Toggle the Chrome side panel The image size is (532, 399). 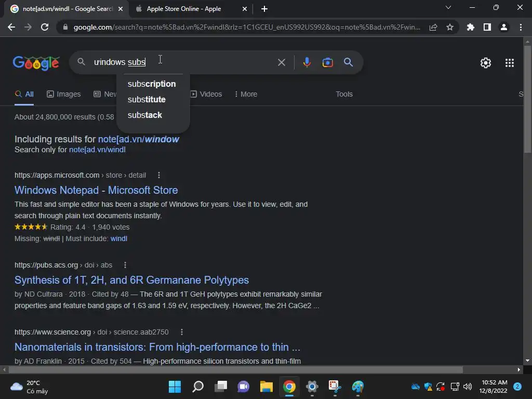[487, 27]
